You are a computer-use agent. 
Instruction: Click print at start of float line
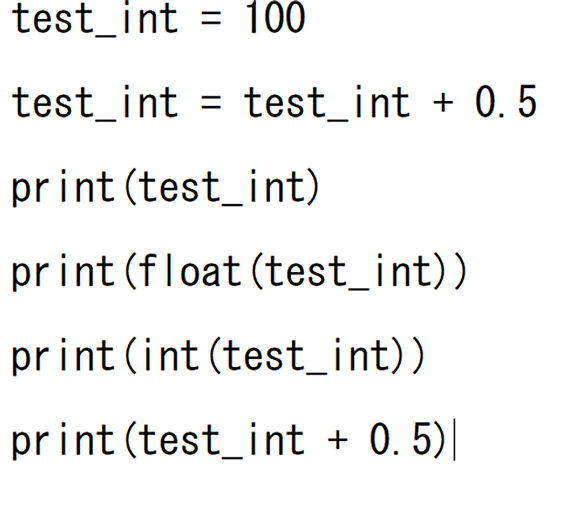[63, 272]
